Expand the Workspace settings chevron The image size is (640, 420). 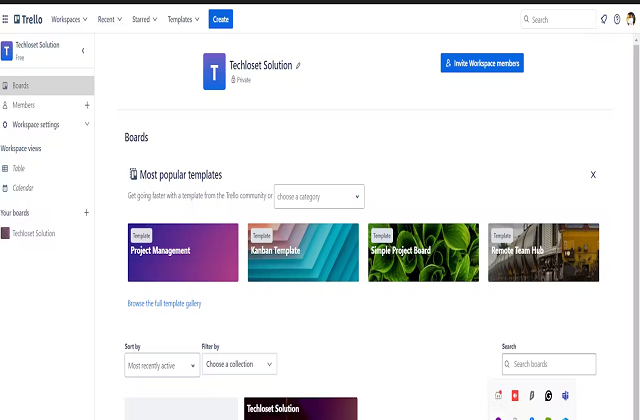click(87, 124)
